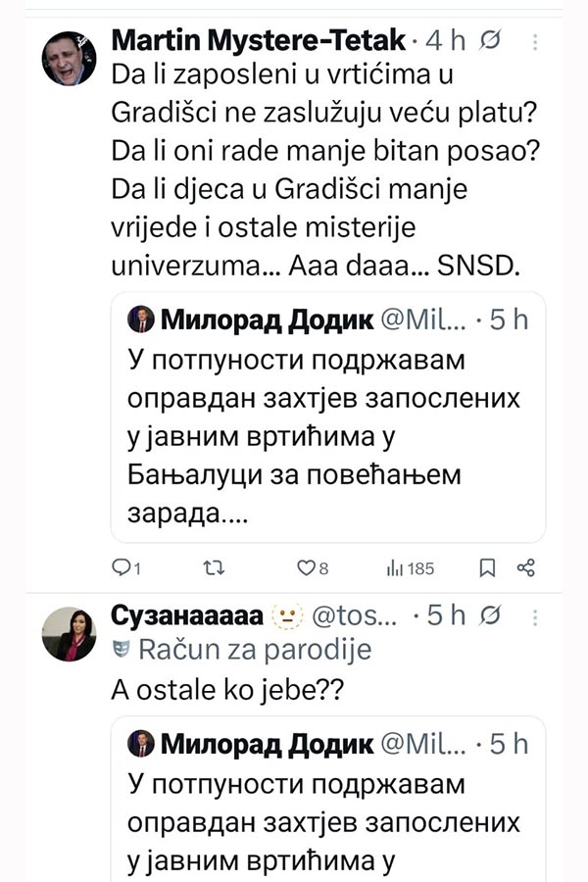Open Martin Mystere-Tetak's profile picture

point(68,59)
